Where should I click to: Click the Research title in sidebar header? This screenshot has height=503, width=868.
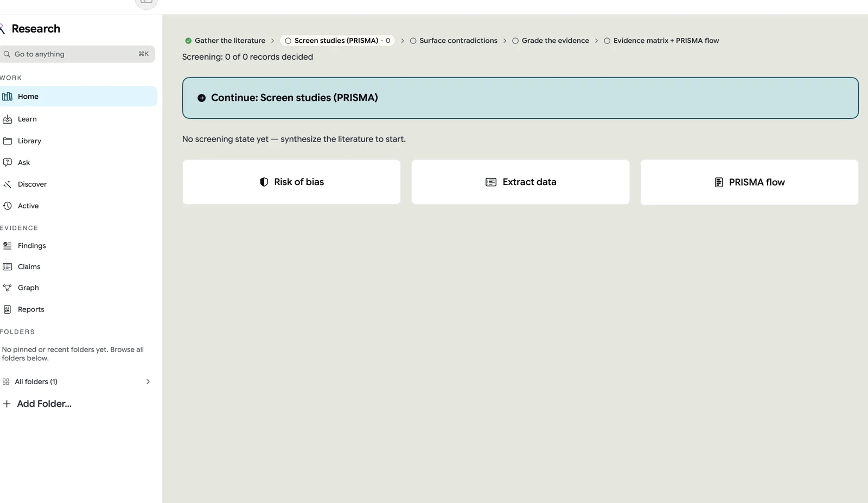(x=36, y=29)
